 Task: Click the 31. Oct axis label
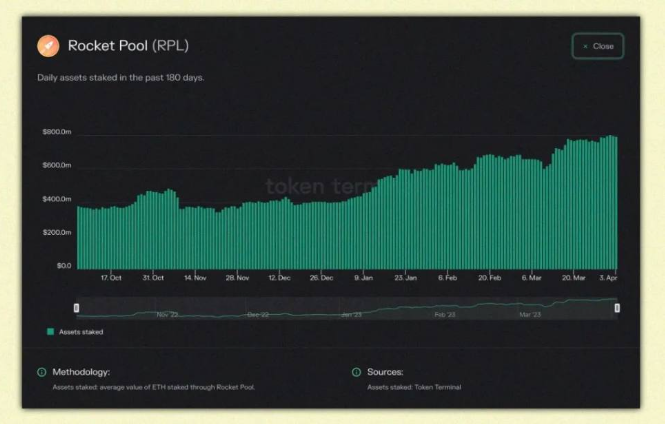pos(153,278)
